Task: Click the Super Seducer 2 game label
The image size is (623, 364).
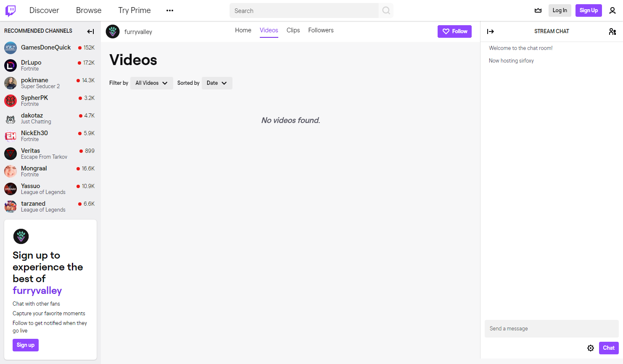Action: pyautogui.click(x=40, y=86)
